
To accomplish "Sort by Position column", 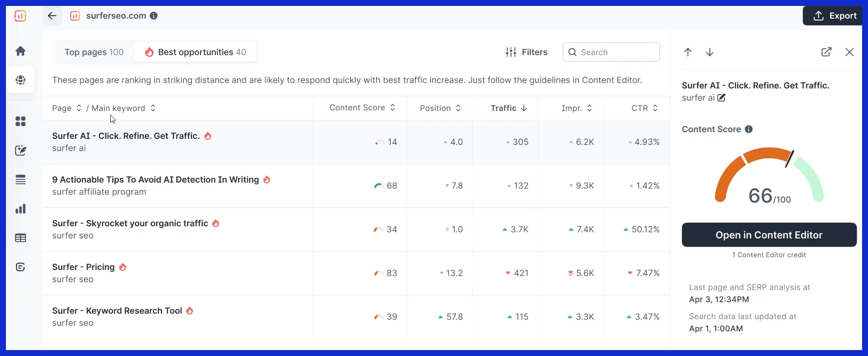I will pyautogui.click(x=440, y=108).
